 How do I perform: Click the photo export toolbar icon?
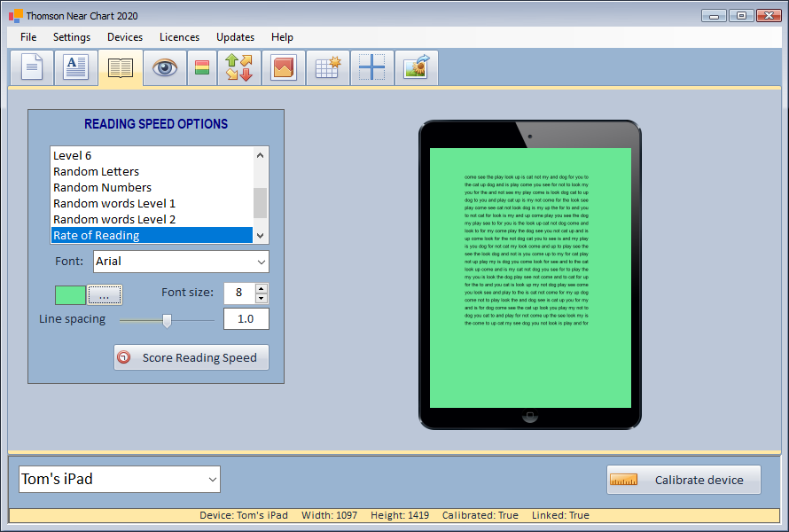[416, 68]
